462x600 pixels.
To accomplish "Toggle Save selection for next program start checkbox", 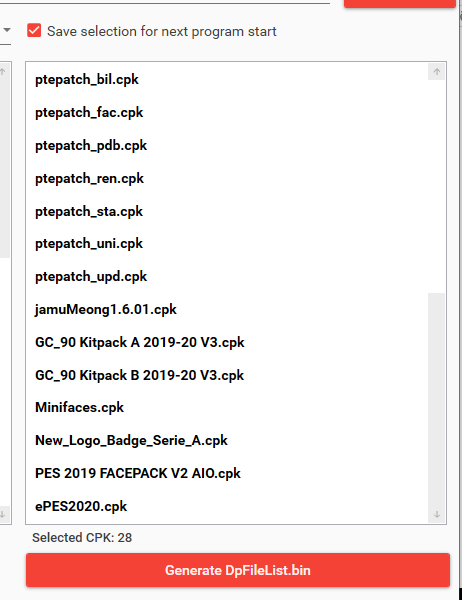I will (34, 31).
